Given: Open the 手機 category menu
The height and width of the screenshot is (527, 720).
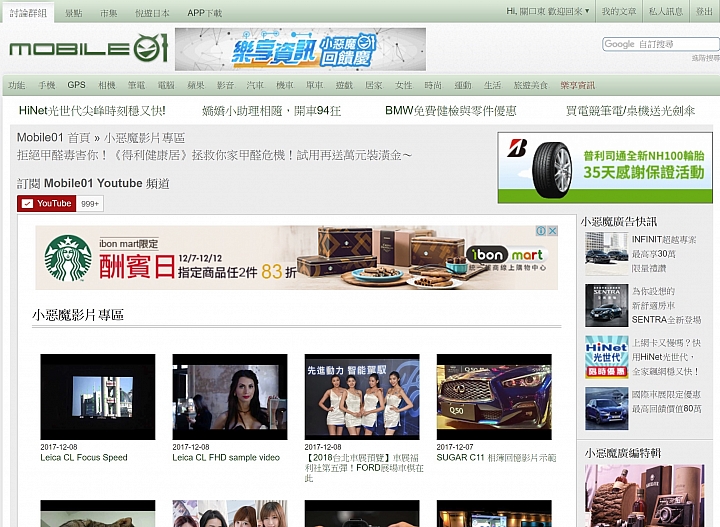Looking at the screenshot, I should pos(46,85).
